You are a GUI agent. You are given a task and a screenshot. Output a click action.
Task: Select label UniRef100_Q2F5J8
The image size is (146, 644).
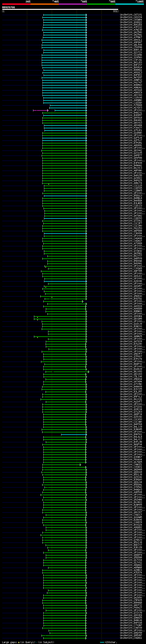(x=131, y=138)
